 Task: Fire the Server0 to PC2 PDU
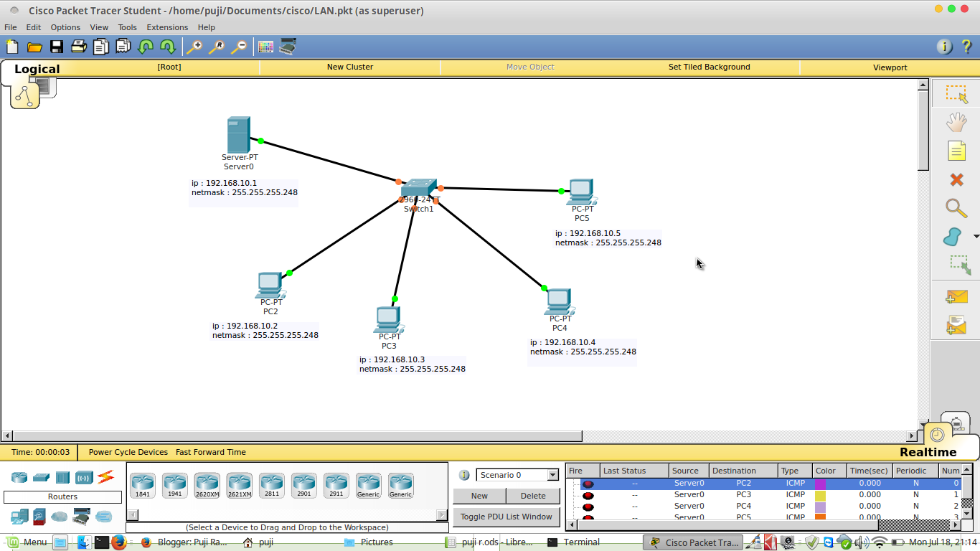[588, 484]
